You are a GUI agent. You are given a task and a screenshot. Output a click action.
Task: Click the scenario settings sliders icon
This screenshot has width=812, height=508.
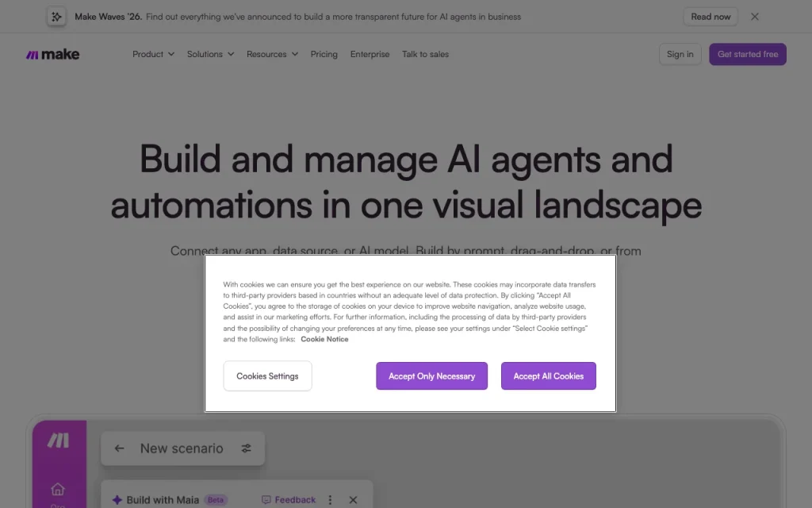(x=246, y=448)
